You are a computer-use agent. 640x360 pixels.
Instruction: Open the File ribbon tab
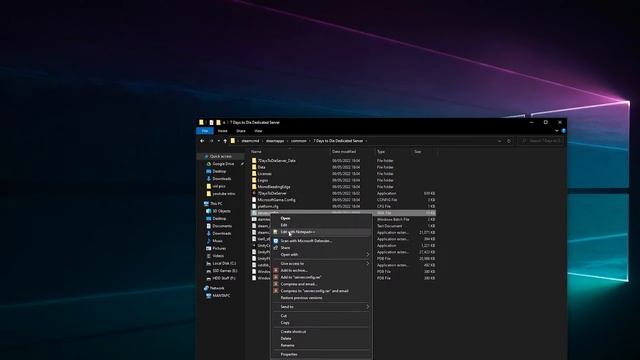point(205,131)
